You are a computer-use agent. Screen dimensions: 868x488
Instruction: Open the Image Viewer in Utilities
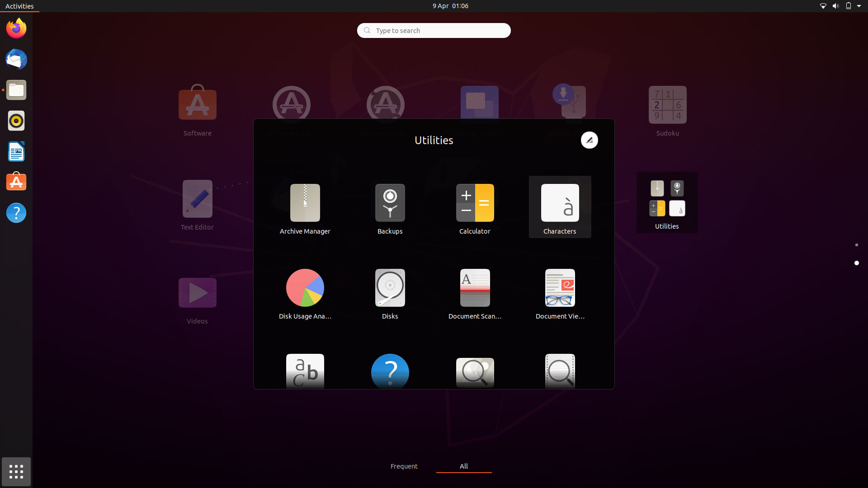(475, 372)
